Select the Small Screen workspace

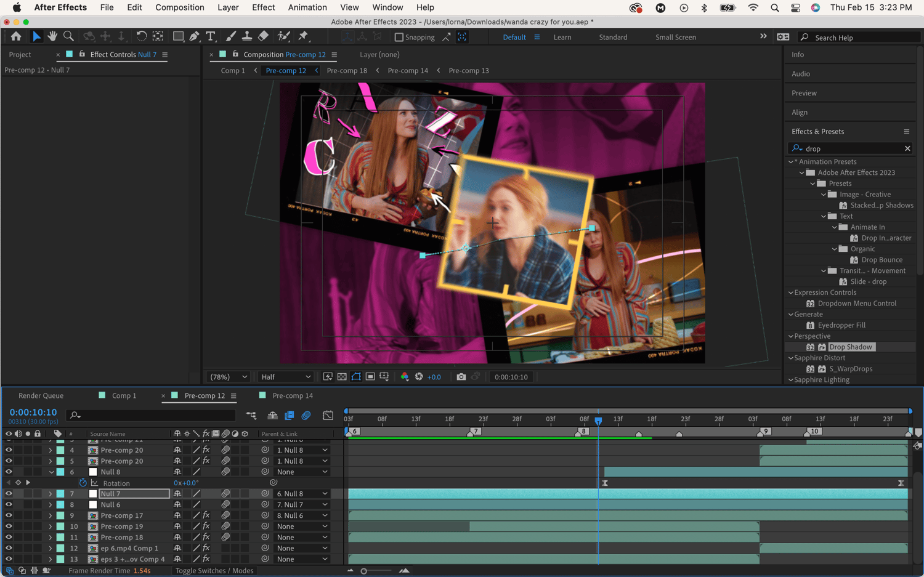[676, 37]
